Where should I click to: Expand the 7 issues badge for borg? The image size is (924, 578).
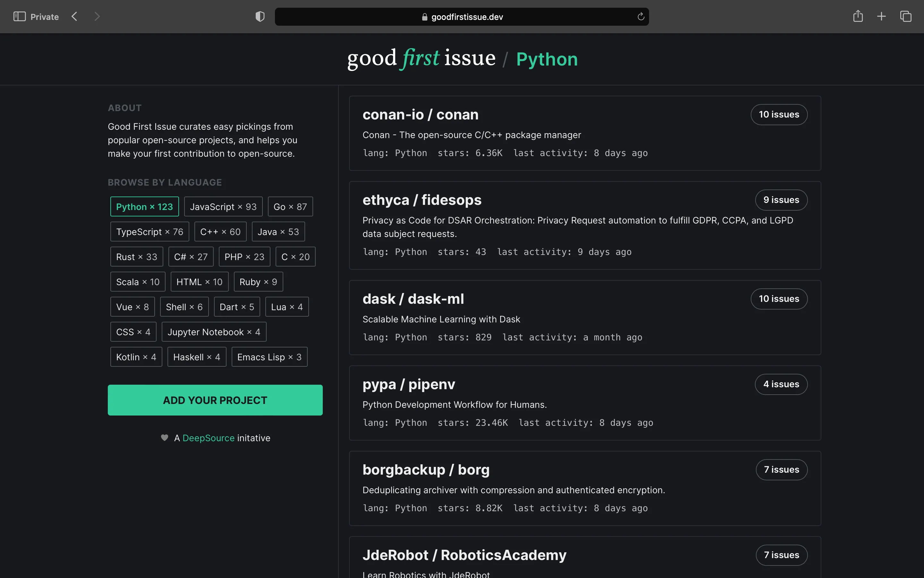pyautogui.click(x=782, y=469)
